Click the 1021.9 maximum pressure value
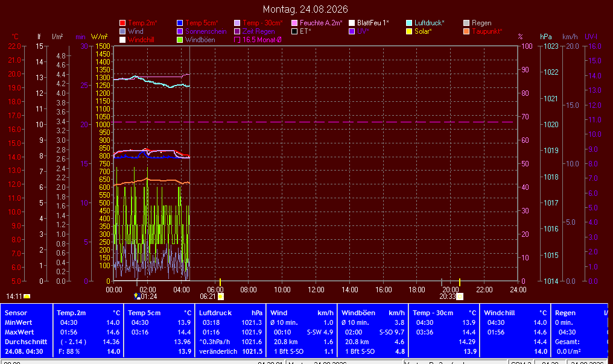This screenshot has width=613, height=364. coord(252,333)
